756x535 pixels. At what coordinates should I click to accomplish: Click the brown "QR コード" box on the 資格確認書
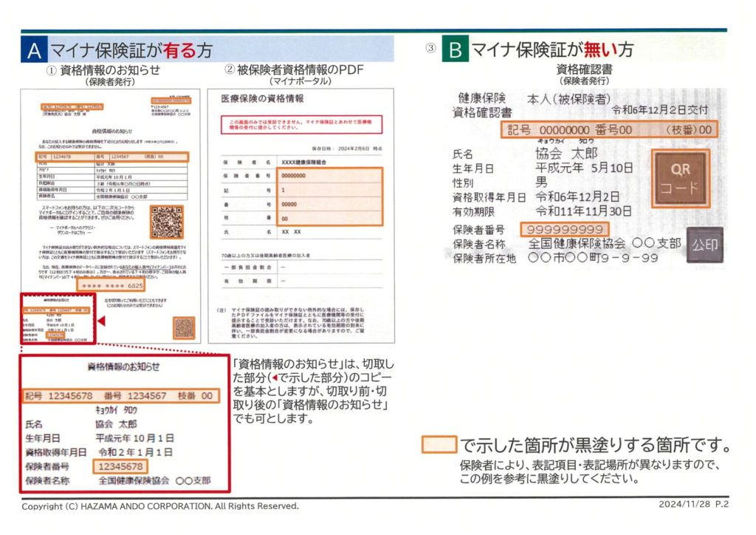point(680,179)
